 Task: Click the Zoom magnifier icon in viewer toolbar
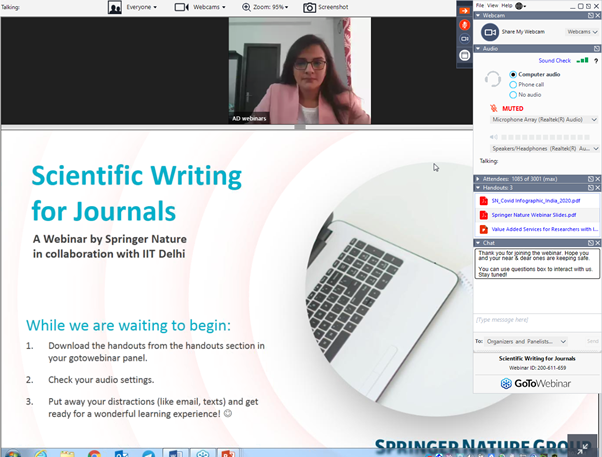[x=246, y=7]
